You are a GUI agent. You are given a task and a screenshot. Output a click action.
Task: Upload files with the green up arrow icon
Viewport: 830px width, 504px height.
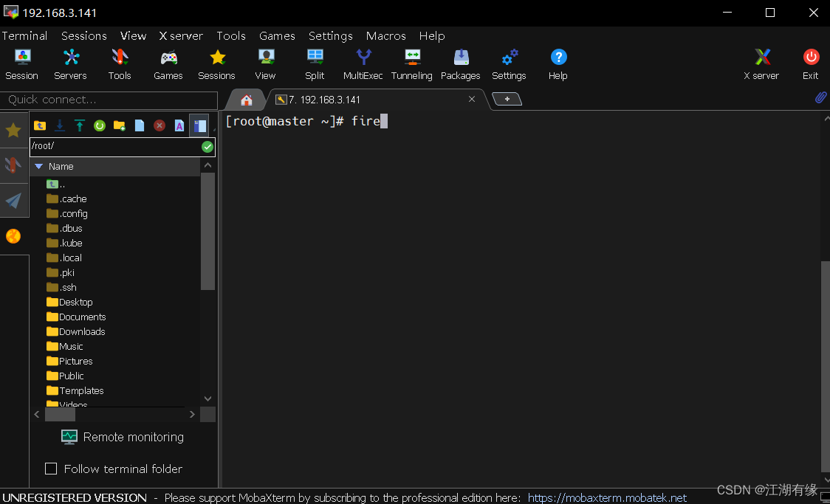pos(80,125)
